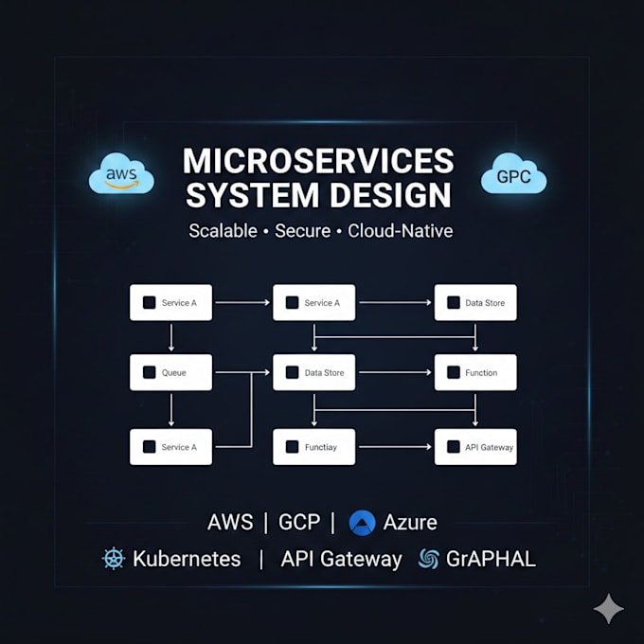Image resolution: width=644 pixels, height=644 pixels.
Task: Click the Cloud-Native subtitle text
Action: tap(401, 231)
